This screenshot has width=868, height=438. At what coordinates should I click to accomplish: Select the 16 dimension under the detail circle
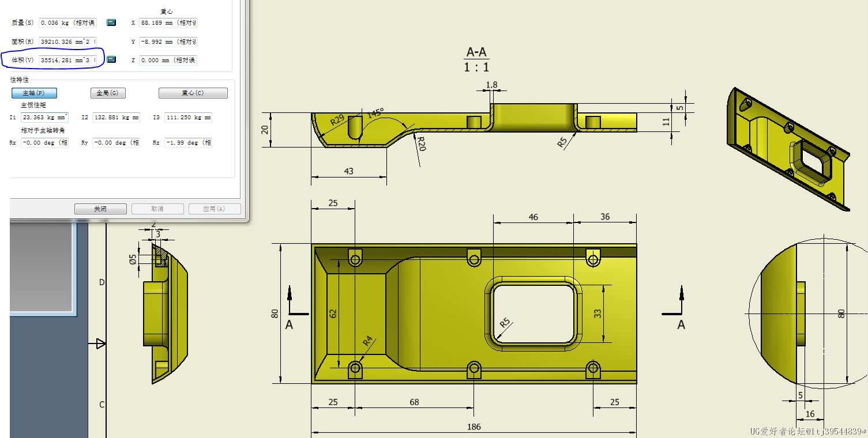tap(810, 414)
